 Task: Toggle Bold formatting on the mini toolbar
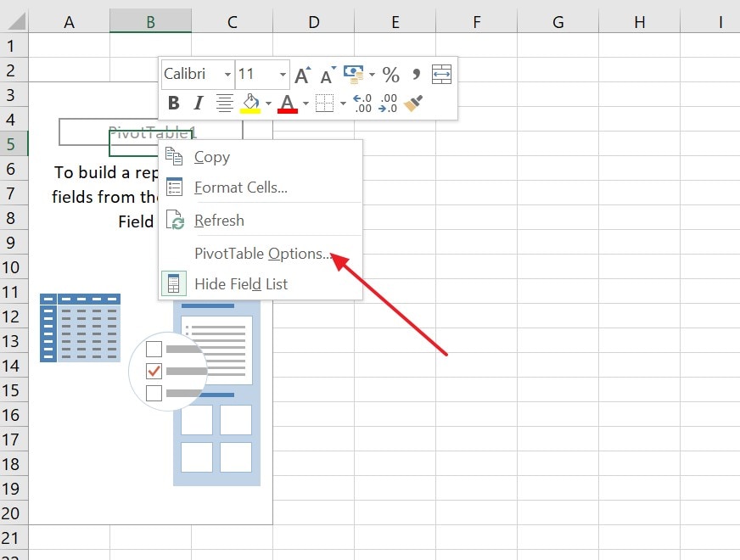[174, 102]
